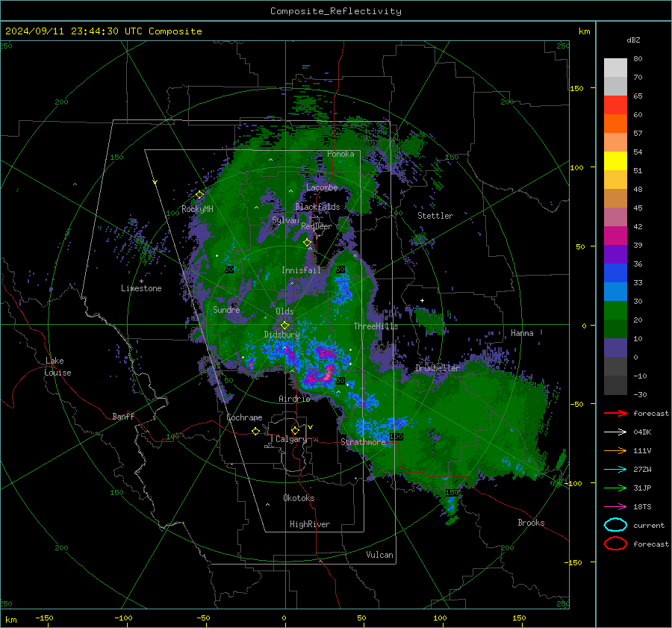
Task: Click the yellow diamond marker near RockyMH
Action: pyautogui.click(x=199, y=195)
